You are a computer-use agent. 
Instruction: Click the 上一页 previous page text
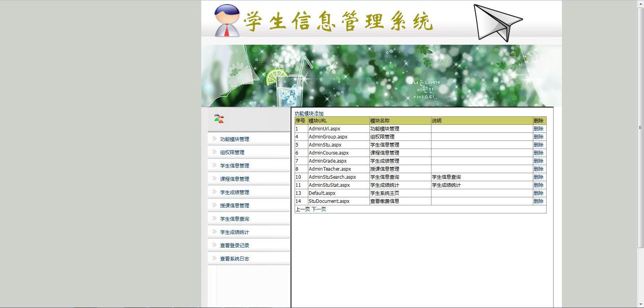tap(303, 209)
